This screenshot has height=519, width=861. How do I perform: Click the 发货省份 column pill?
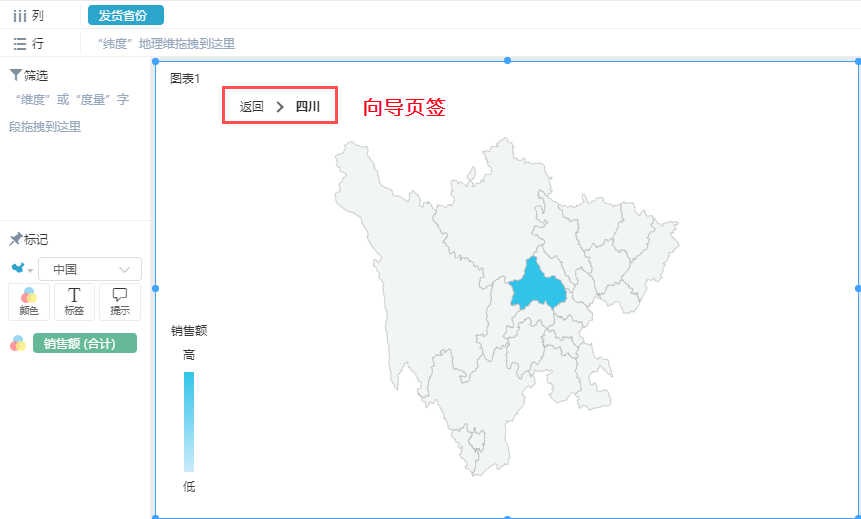(126, 15)
